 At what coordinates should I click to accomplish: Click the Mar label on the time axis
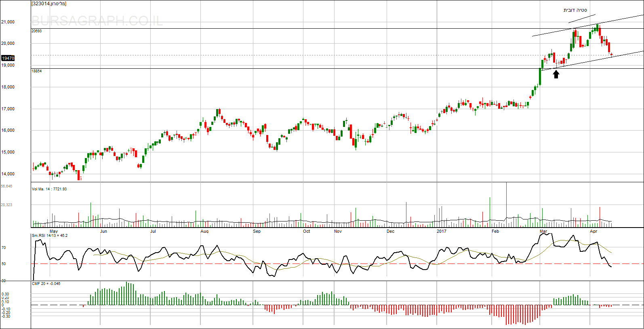click(544, 232)
